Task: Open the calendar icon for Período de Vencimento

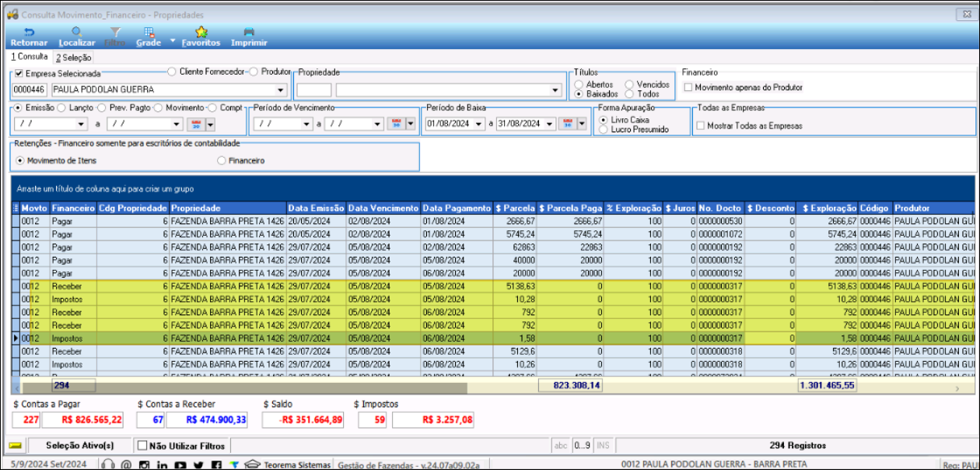Action: pos(395,124)
